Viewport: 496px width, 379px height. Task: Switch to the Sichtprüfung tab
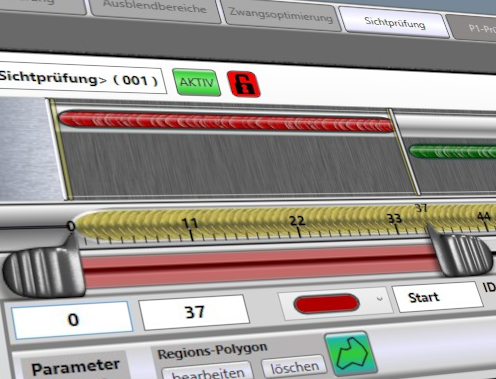click(x=395, y=23)
